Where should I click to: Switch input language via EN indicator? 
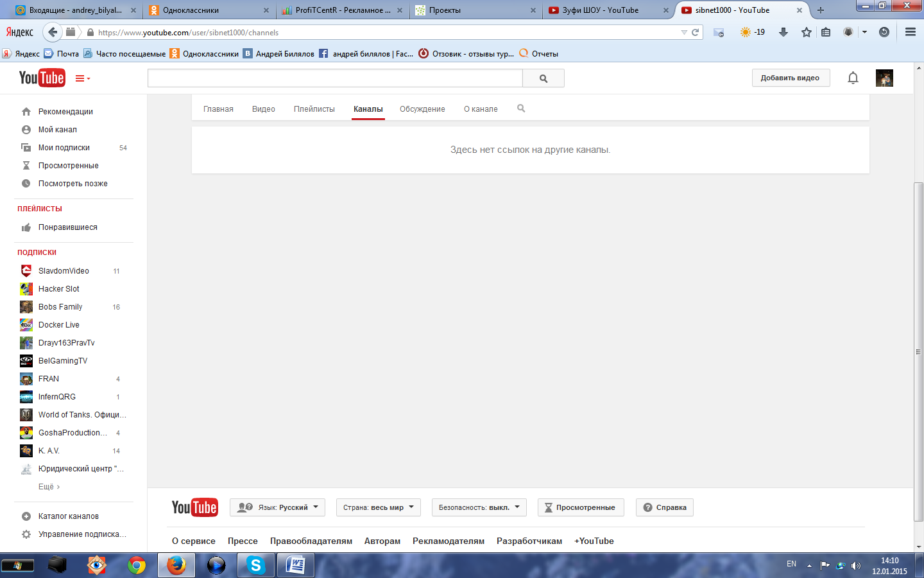[791, 564]
